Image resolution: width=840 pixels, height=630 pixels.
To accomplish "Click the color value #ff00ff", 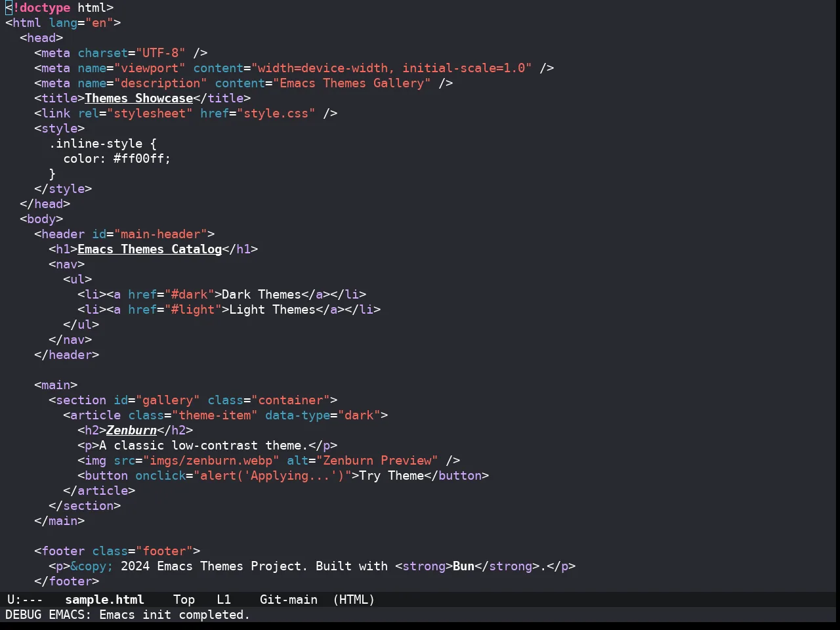I will [x=139, y=159].
